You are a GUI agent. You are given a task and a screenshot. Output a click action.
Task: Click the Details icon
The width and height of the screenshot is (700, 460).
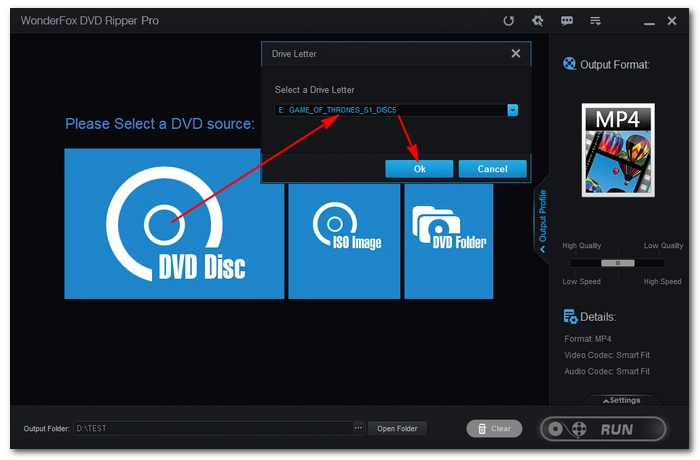570,317
